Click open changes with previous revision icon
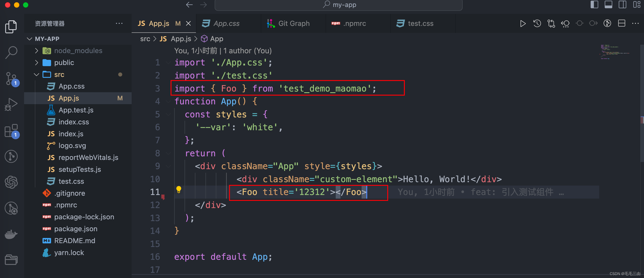 click(565, 23)
